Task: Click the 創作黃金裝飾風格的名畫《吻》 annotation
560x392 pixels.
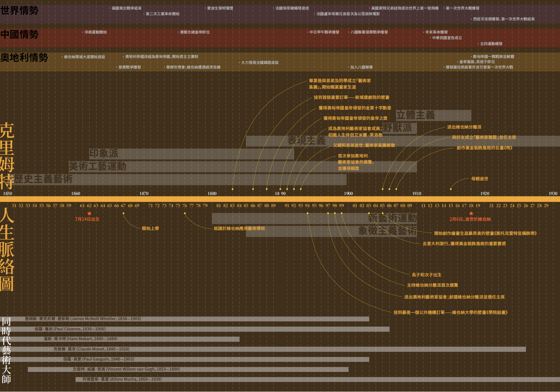Action: (484, 148)
